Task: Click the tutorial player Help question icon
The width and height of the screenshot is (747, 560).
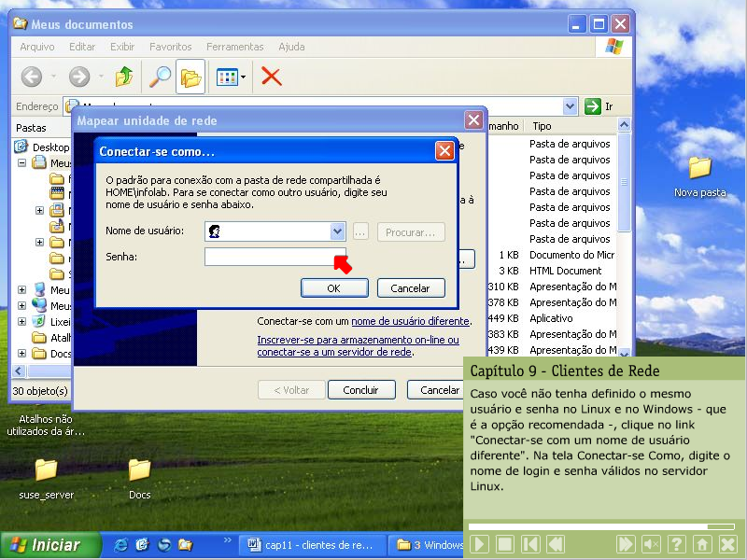Action: [677, 544]
